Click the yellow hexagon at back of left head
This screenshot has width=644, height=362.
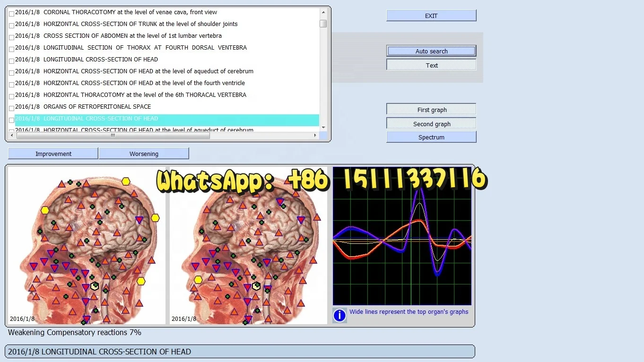tap(155, 218)
